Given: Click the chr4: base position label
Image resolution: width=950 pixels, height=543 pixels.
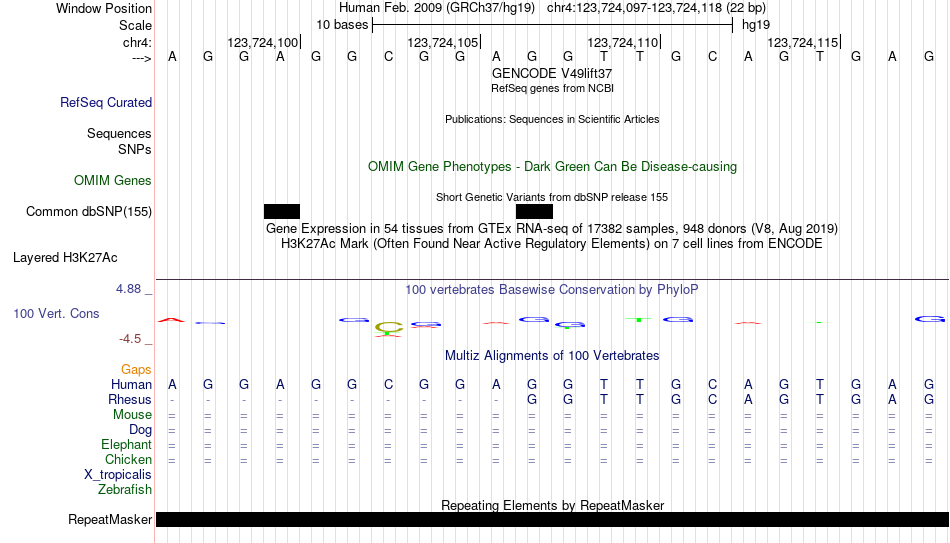Looking at the screenshot, I should point(138,42).
